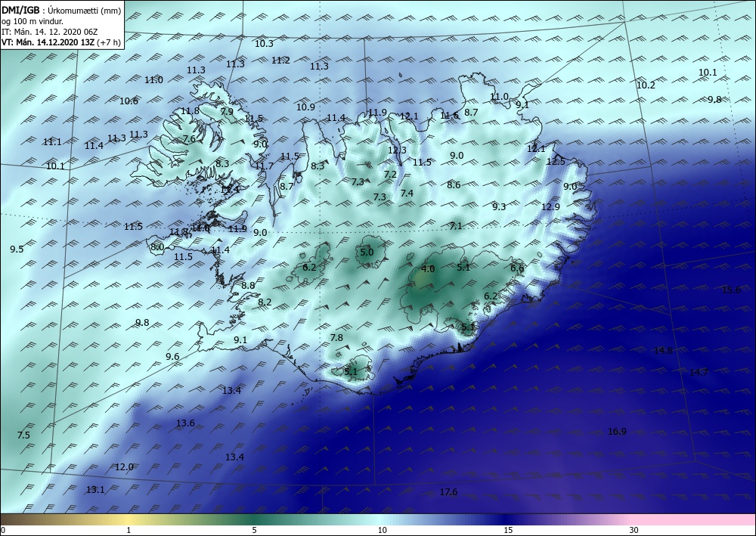Click the 7.1 value label
Screen dimensions: 756x536
[456, 226]
